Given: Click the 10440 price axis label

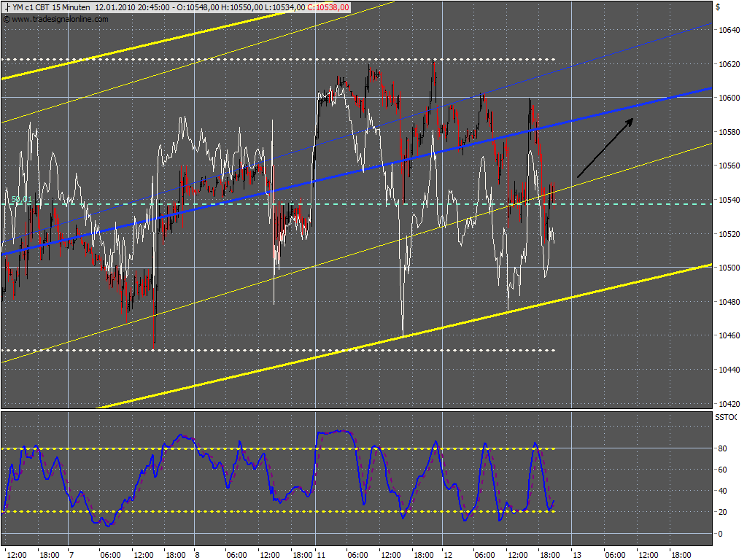Looking at the screenshot, I should point(729,370).
